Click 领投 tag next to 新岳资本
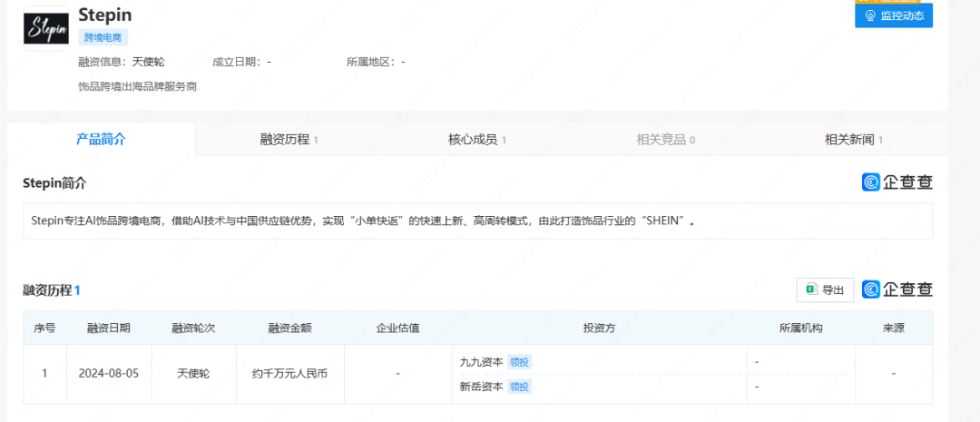 click(x=519, y=387)
